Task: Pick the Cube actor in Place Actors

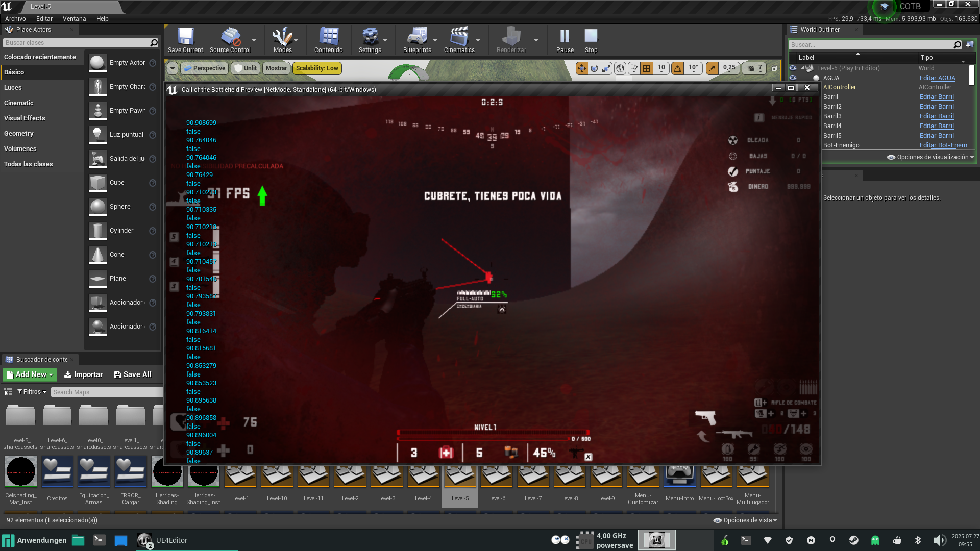Action: (122, 183)
